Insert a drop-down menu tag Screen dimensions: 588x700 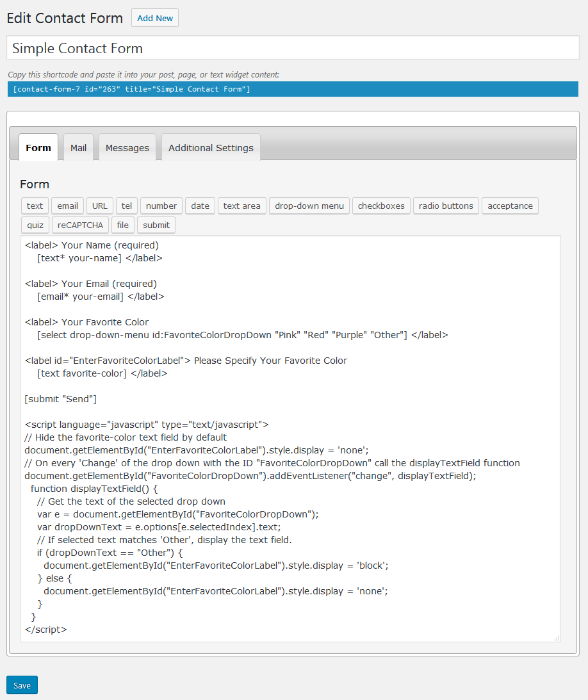309,206
